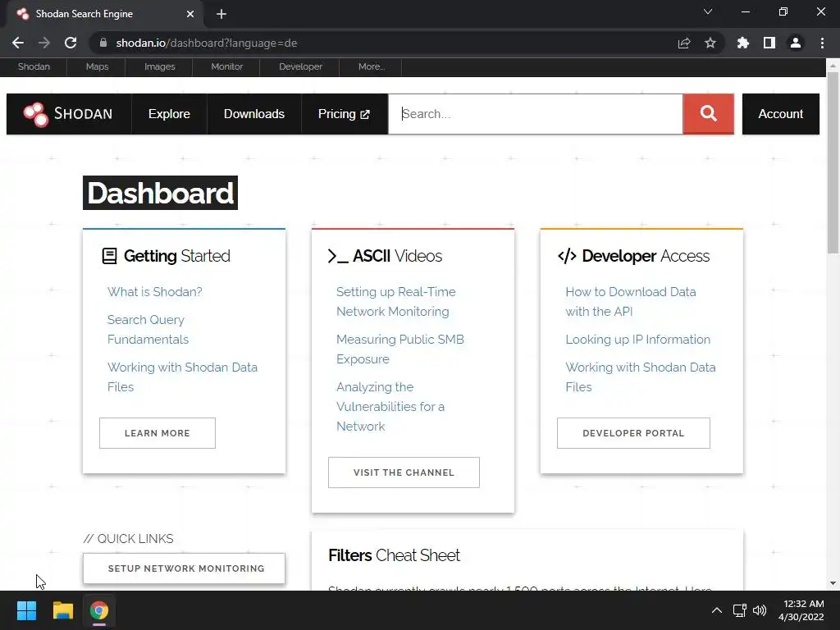Open 'Measuring Public SMB Exposure' link
The image size is (840, 630).
coord(400,349)
